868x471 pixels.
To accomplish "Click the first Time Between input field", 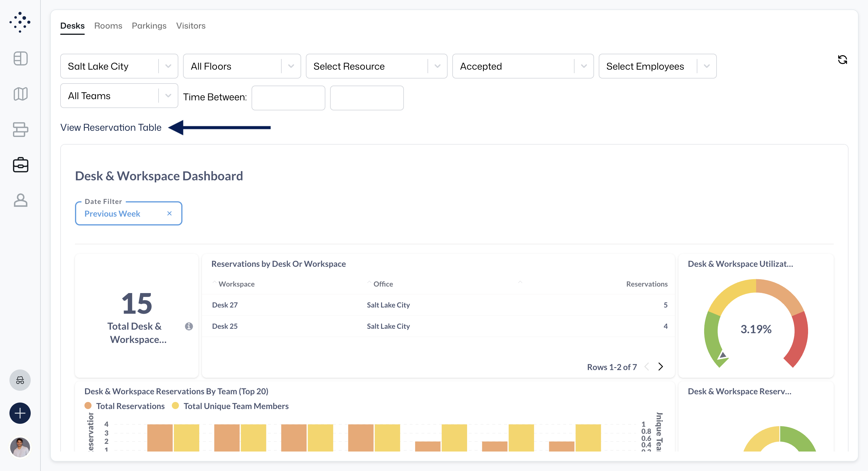I will [x=288, y=98].
